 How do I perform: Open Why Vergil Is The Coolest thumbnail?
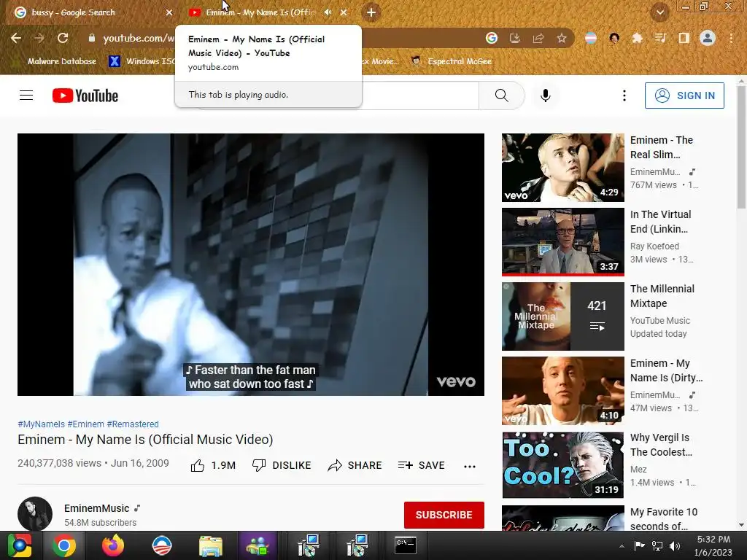pos(562,464)
